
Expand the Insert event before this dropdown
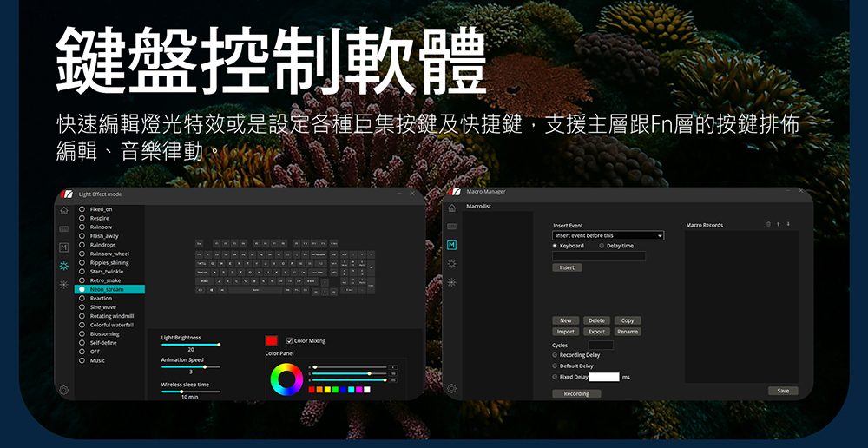pyautogui.click(x=660, y=235)
